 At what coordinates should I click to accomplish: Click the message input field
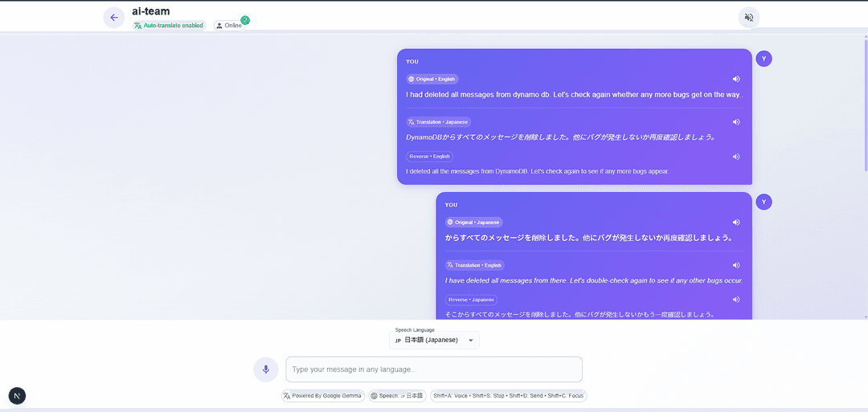[x=434, y=369]
